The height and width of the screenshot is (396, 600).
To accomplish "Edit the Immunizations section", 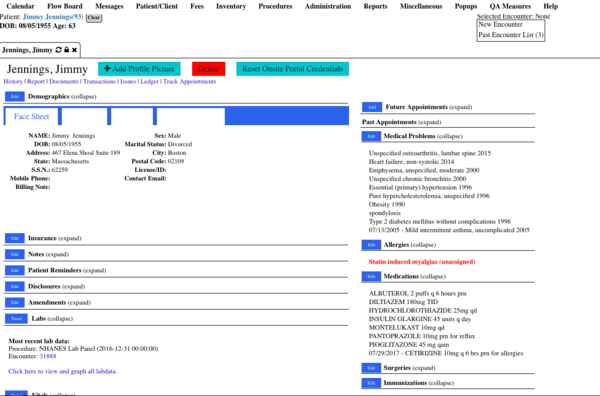I will pyautogui.click(x=371, y=383).
